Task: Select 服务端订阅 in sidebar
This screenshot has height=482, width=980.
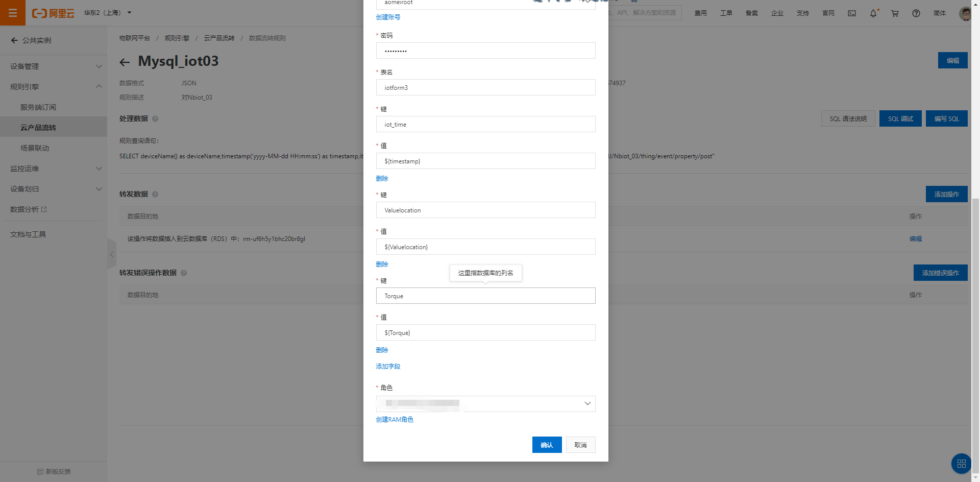Action: point(38,107)
